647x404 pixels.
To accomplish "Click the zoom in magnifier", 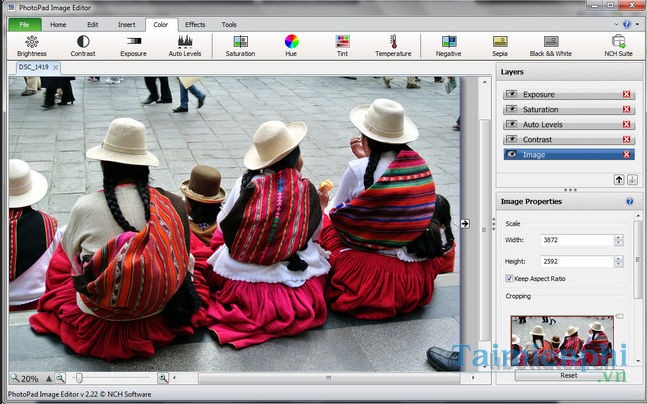I will (x=163, y=378).
